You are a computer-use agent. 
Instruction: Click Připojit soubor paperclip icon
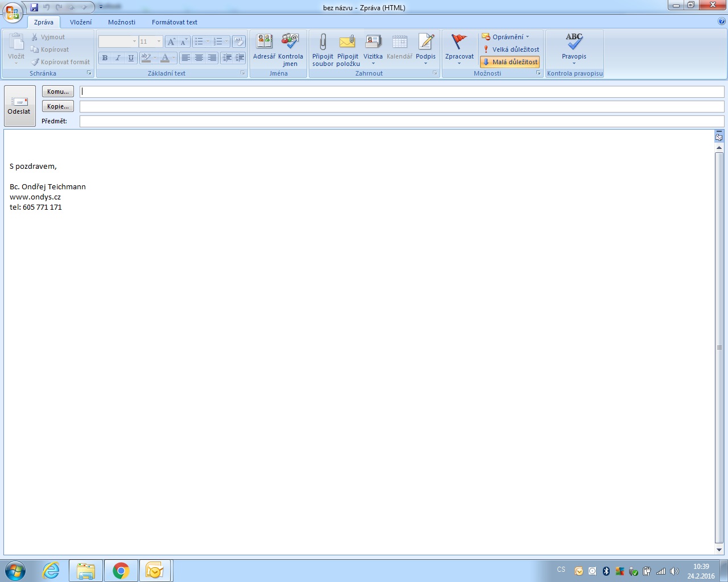point(322,43)
